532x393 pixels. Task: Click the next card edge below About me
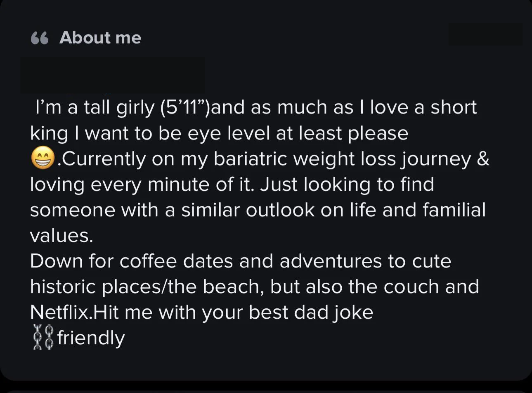coord(266,391)
